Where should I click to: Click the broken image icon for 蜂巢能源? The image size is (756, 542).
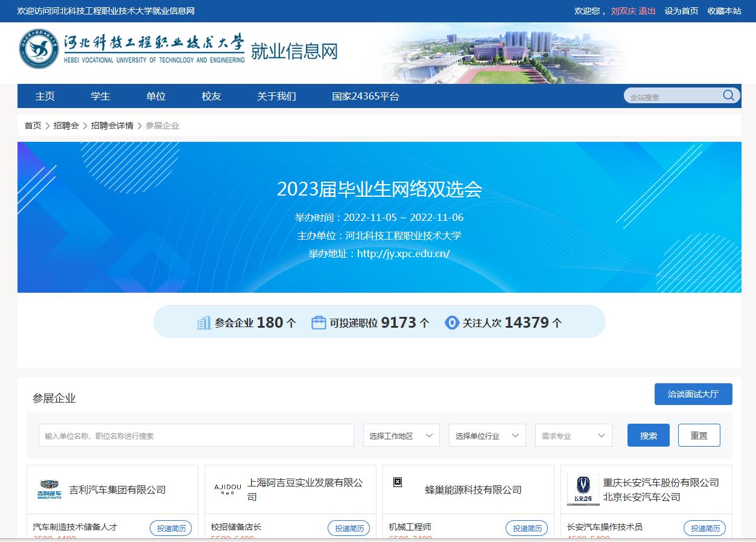point(398,482)
